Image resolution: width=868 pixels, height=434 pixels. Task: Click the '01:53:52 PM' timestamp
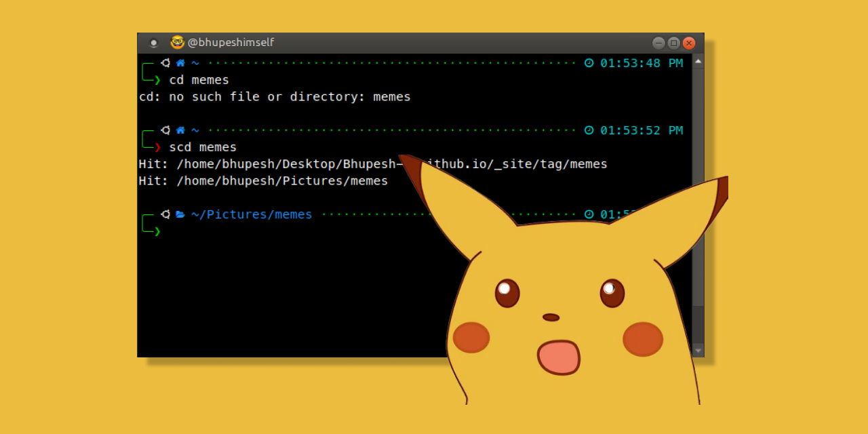[x=642, y=130]
